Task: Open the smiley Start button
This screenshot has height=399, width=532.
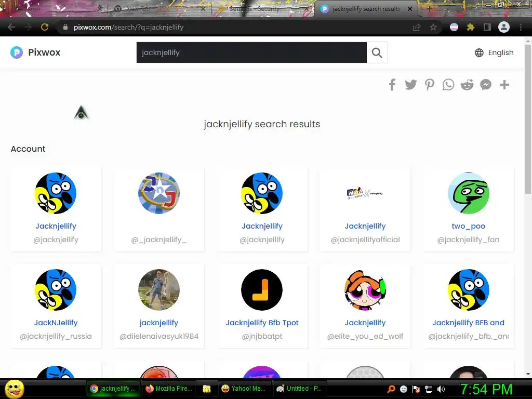Action: tap(14, 389)
